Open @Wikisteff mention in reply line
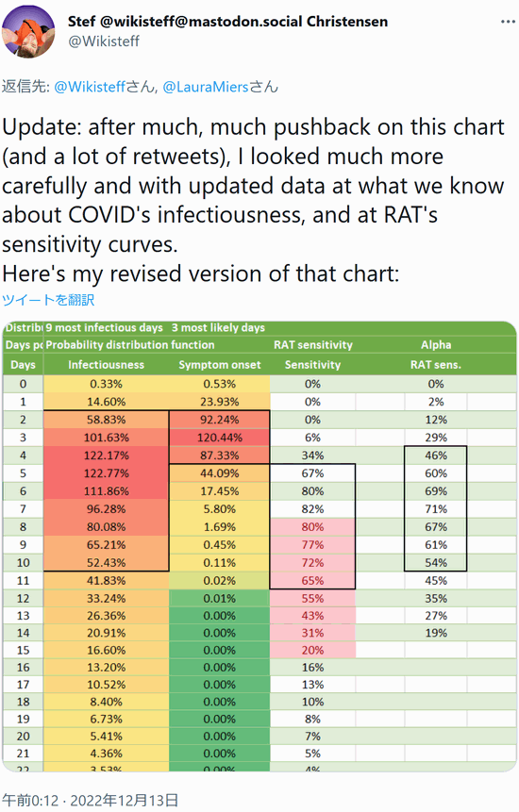The width and height of the screenshot is (519, 812). tap(89, 87)
